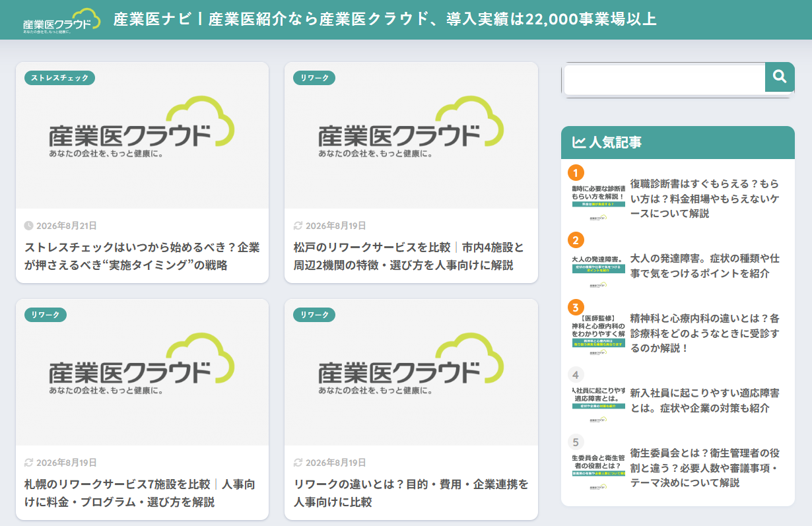This screenshot has width=812, height=526.
Task: Open article 札幌のリワークサービス7施設を比較
Action: click(x=140, y=493)
